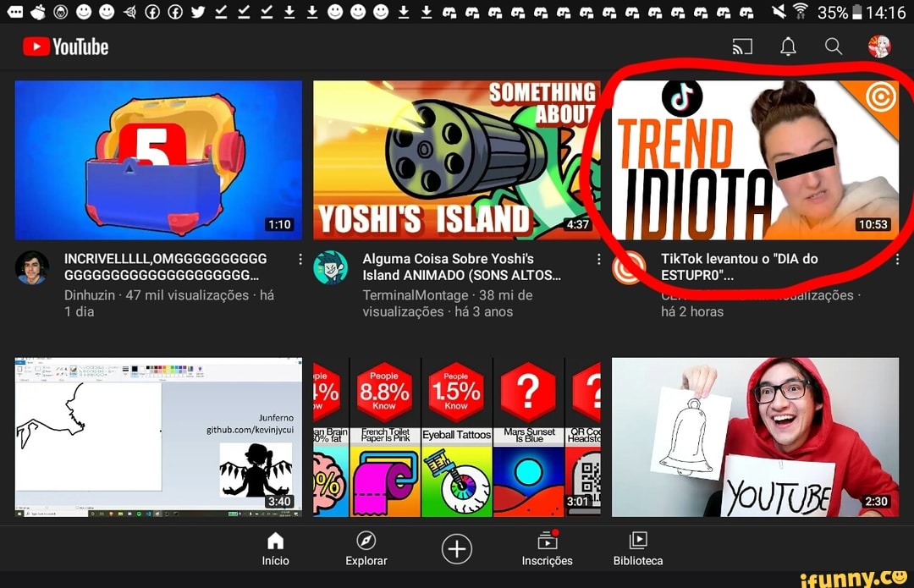Play the MS Paint drawing video thumbnail
The image size is (914, 588).
(158, 437)
